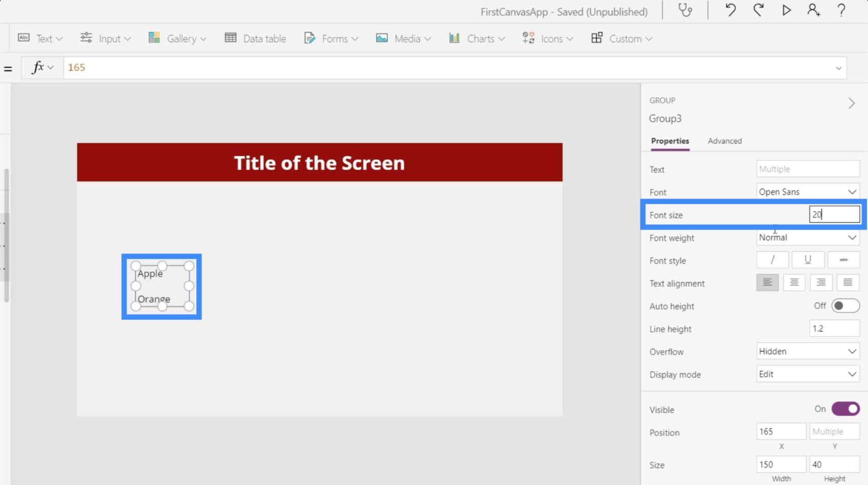Open the Charts menu
The width and height of the screenshot is (868, 485).
pyautogui.click(x=477, y=38)
